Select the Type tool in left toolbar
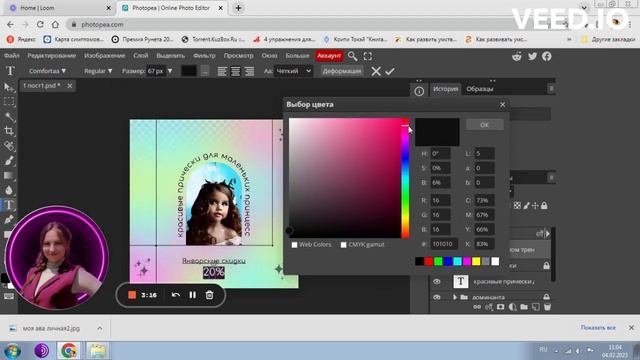Image resolution: width=640 pixels, height=360 pixels. pos(9,205)
